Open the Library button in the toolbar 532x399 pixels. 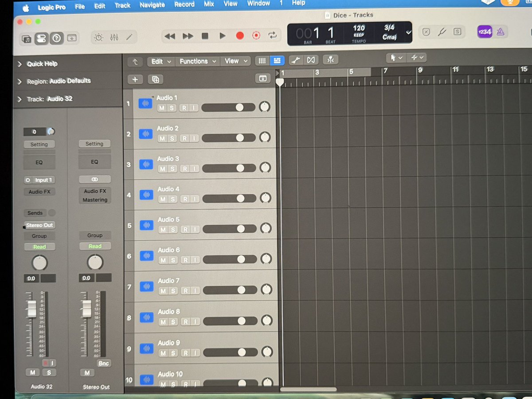tap(27, 38)
